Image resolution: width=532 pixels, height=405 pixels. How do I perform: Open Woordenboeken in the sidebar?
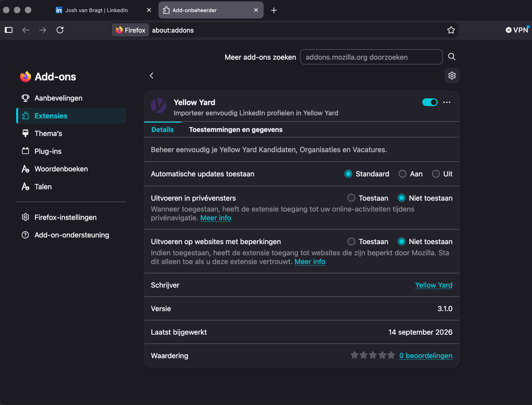[71, 169]
